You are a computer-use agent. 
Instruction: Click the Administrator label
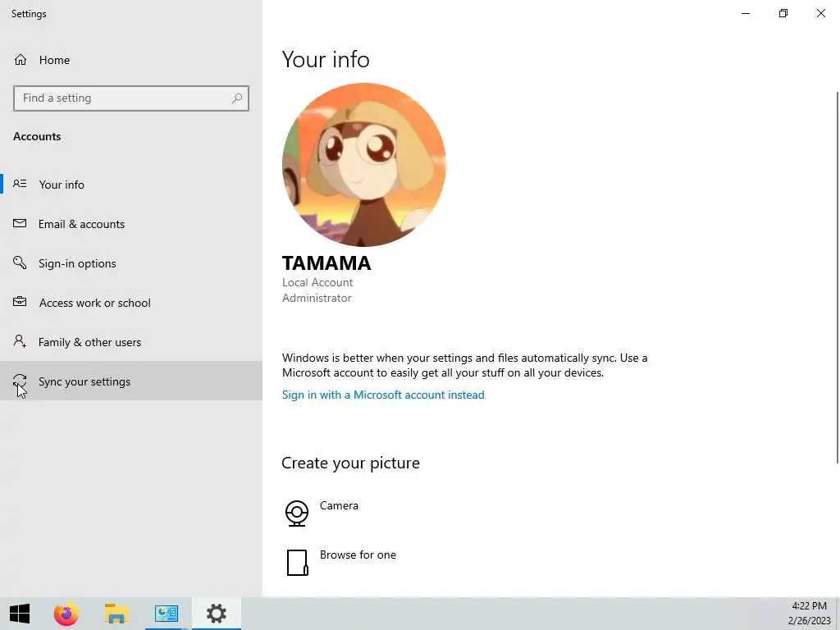click(x=317, y=298)
